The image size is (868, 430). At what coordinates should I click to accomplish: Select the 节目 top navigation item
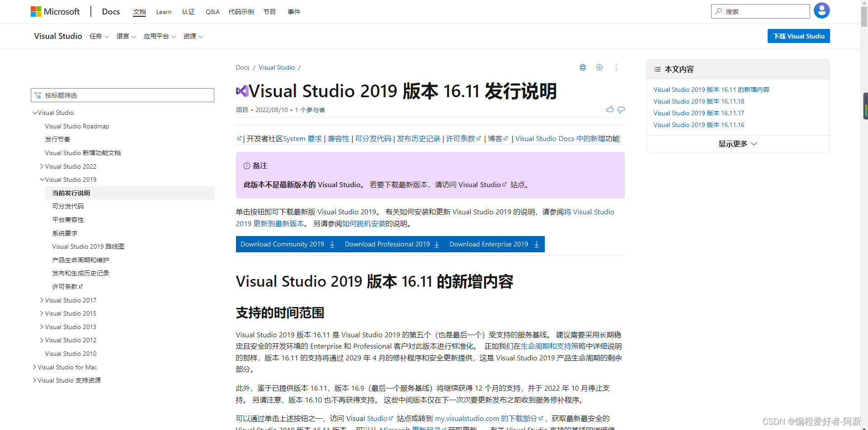coord(269,12)
